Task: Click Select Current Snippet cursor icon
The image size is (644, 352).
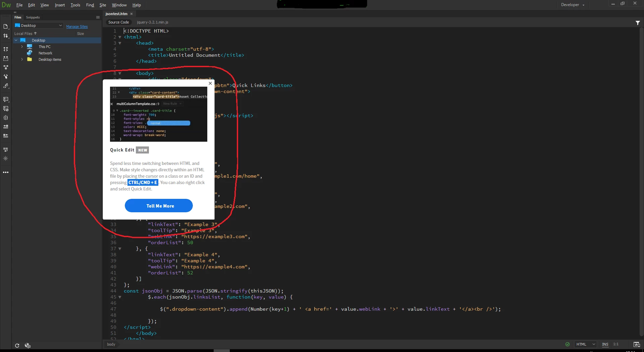Action: coord(6,77)
